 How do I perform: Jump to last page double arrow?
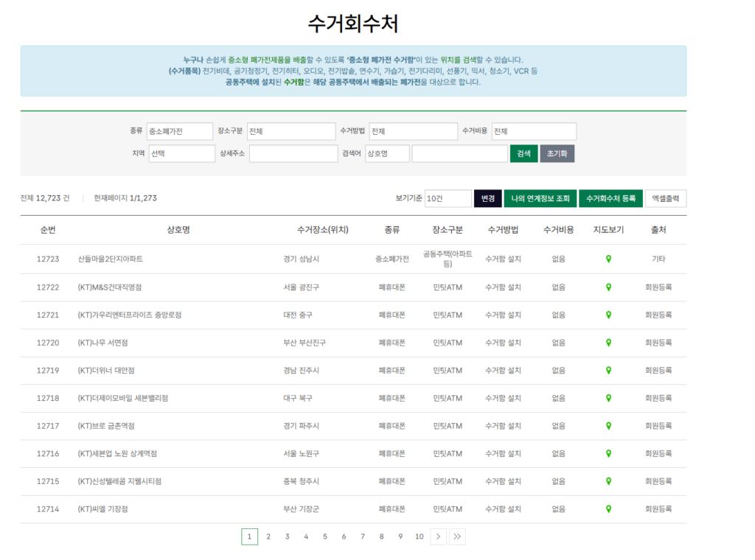tap(457, 536)
